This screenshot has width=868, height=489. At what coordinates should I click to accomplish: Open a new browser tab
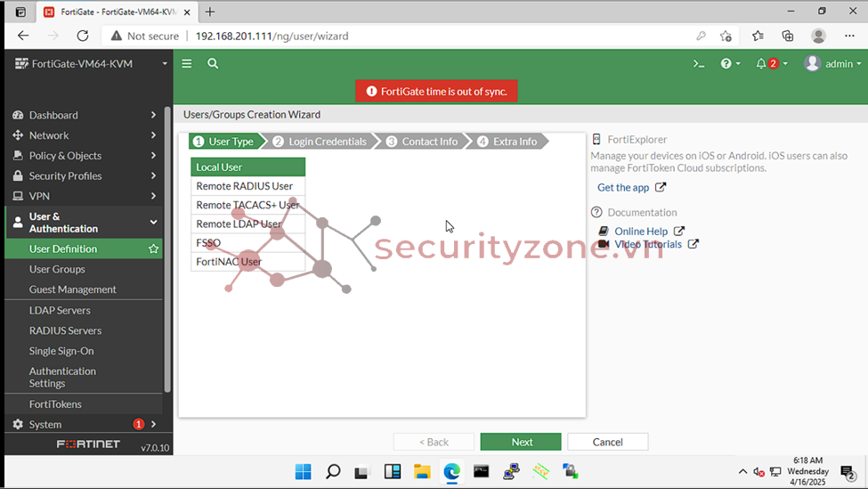tap(210, 12)
